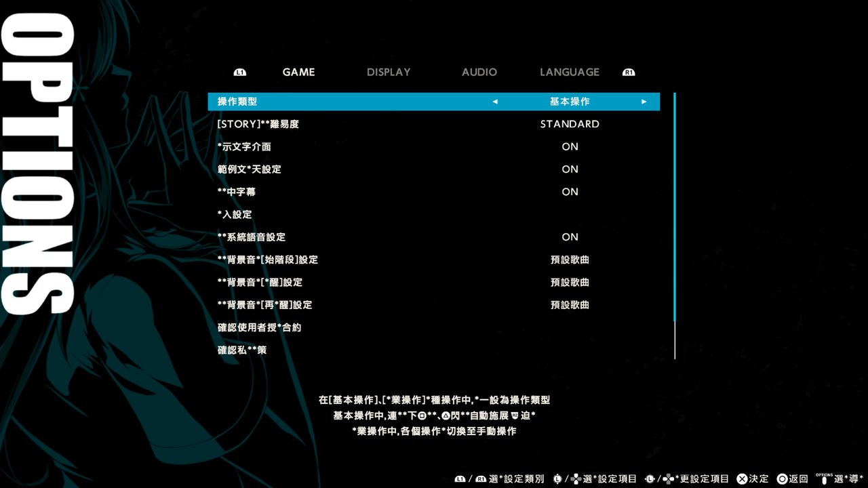
Task: Click the cross button icon for 決定
Action: (x=742, y=479)
